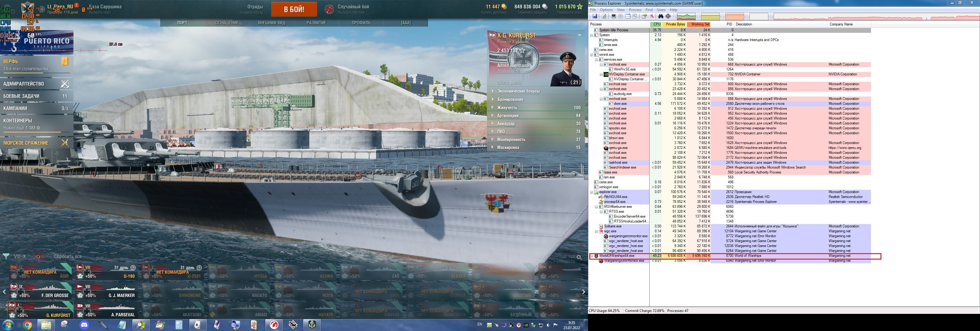Image resolution: width=980 pixels, height=331 pixels.
Task: Toggle the German nation flag filter
Action: 39,256
